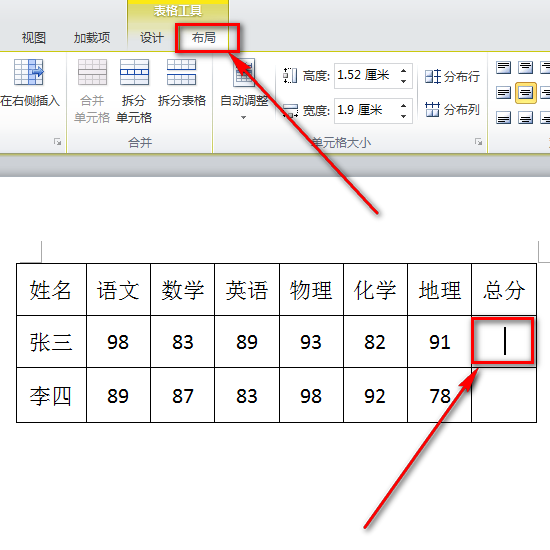Open the Cell Size group dialog launcher
Screen dimensions: 550x550
[478, 141]
